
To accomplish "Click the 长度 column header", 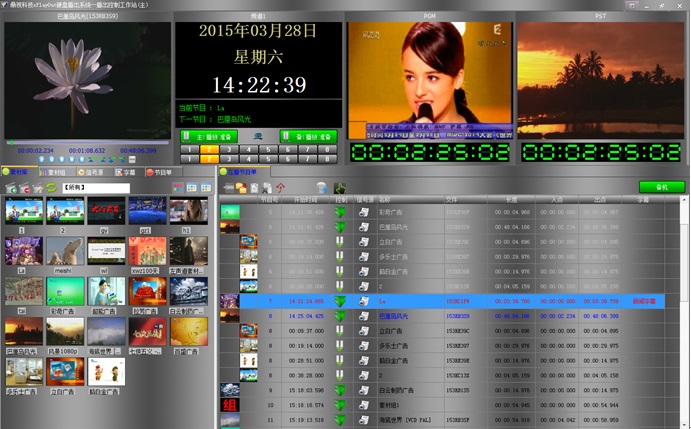I will 512,200.
